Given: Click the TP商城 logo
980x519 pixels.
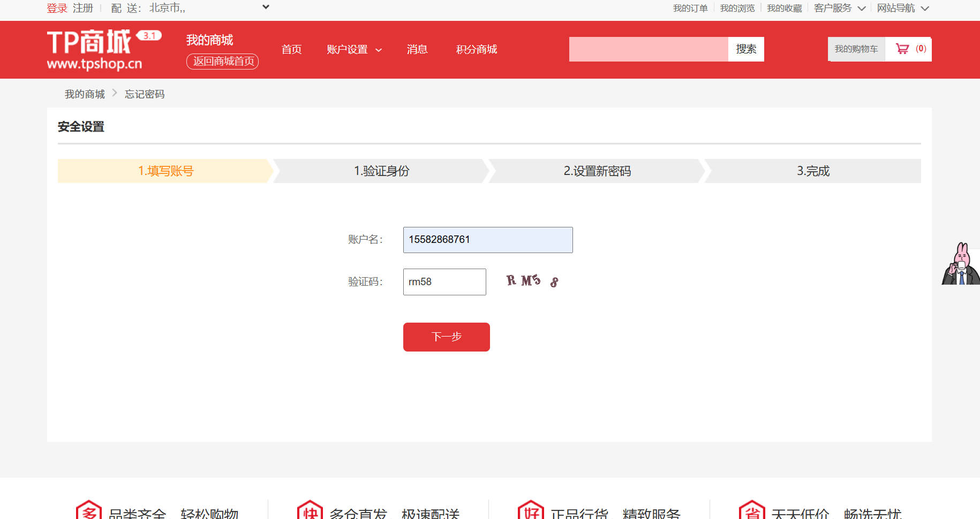Looking at the screenshot, I should point(96,49).
